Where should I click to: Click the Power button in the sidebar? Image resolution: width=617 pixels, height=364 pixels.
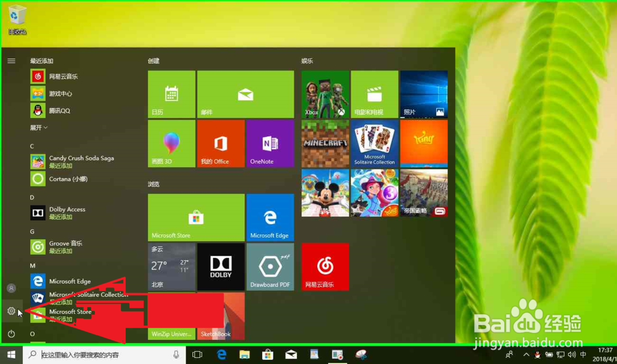[11, 334]
